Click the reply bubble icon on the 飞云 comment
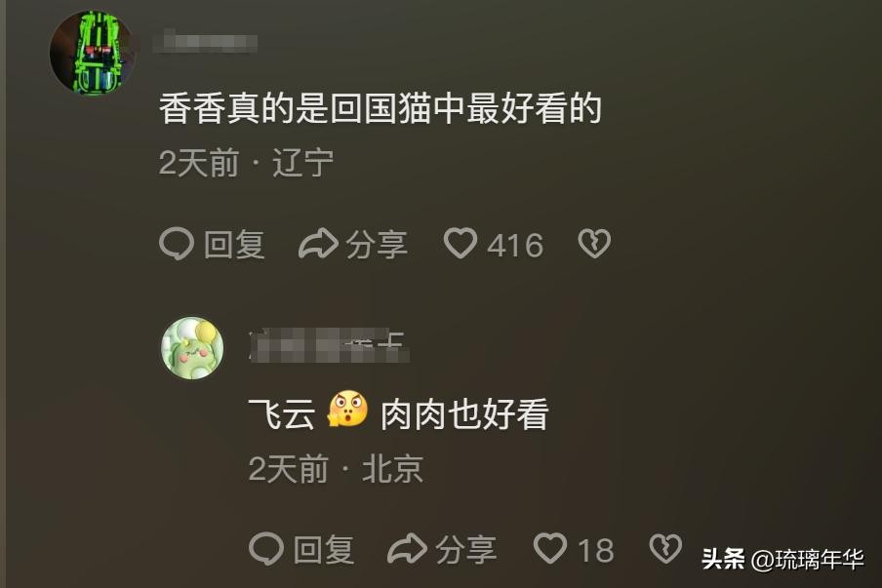Viewport: 882px width, 588px height. pyautogui.click(x=266, y=549)
